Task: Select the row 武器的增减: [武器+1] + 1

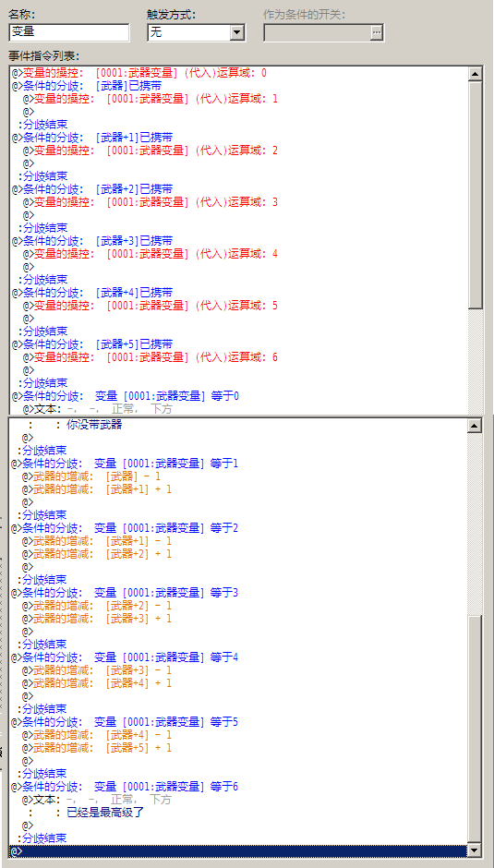Action: pos(239,489)
